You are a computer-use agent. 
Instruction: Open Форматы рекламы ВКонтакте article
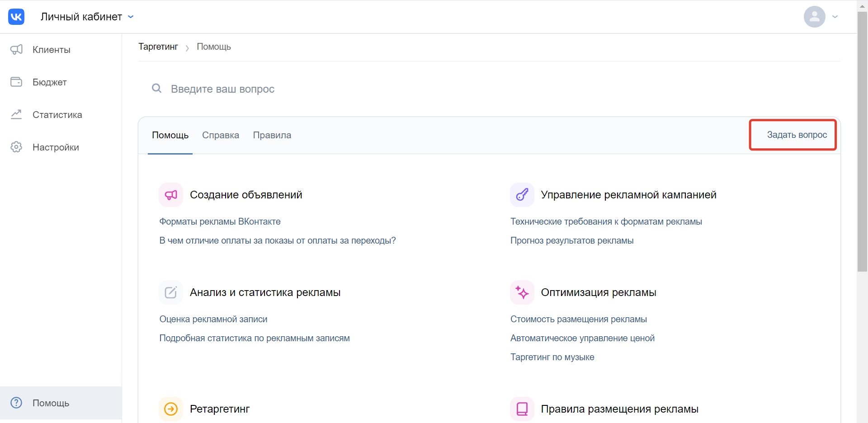(x=220, y=221)
